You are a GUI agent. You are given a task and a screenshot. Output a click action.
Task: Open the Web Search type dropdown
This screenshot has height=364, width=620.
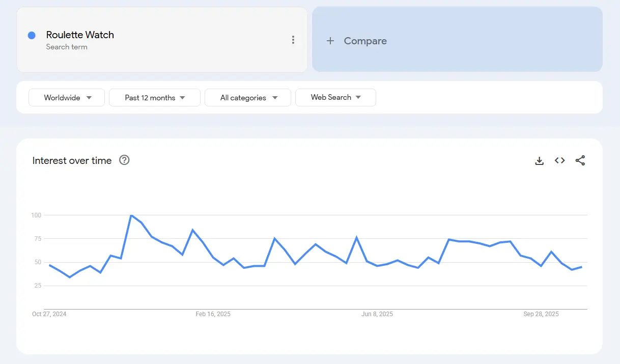[x=335, y=97]
